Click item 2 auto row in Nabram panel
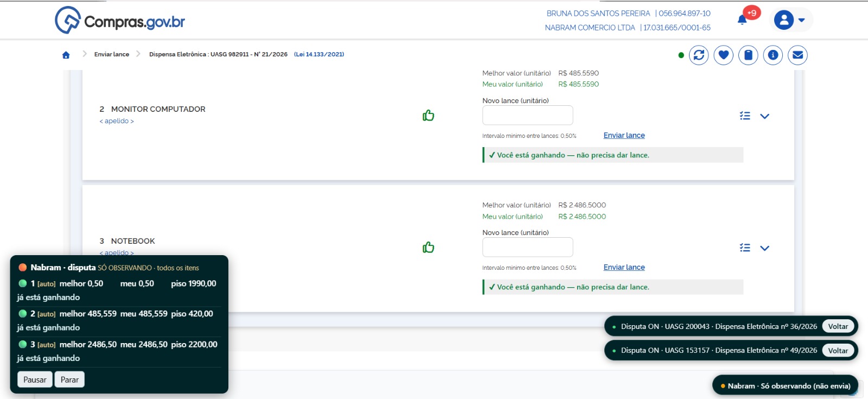 pyautogui.click(x=119, y=321)
